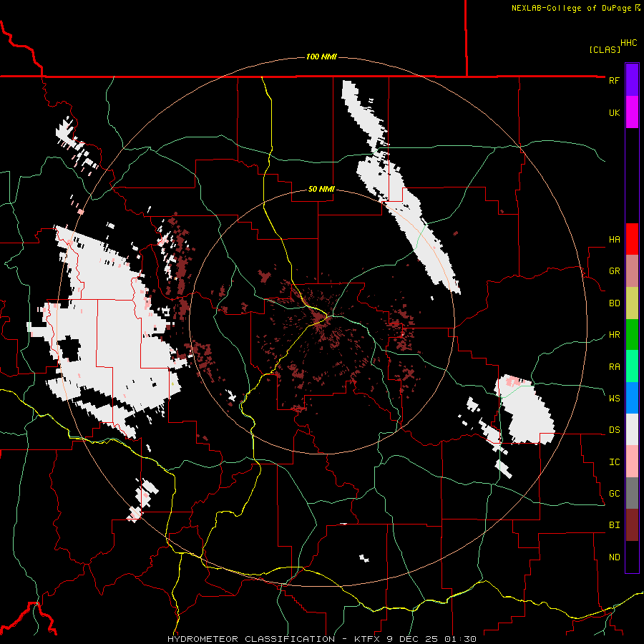Click the "BI" legend label
Image resolution: width=644 pixels, height=644 pixels.
coord(614,525)
